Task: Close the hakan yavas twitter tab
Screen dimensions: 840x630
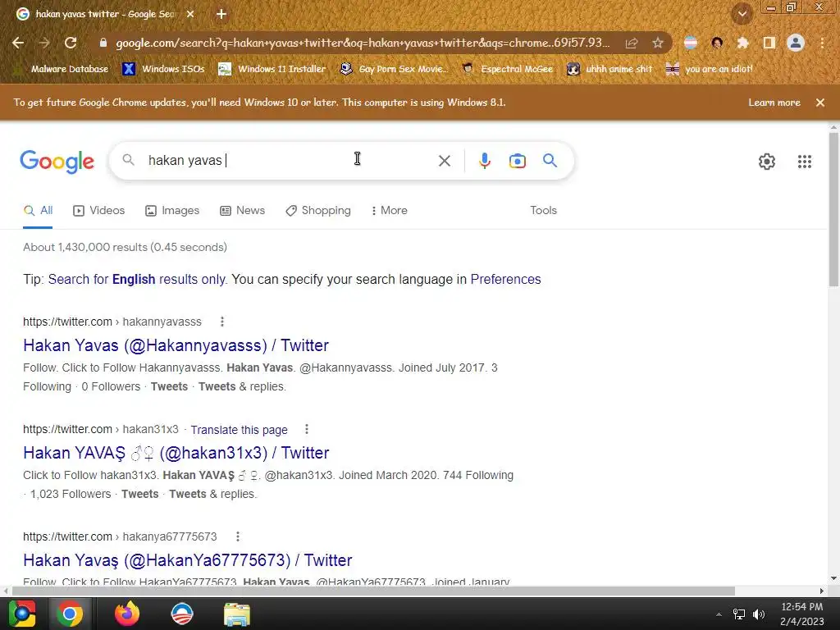Action: (190, 14)
